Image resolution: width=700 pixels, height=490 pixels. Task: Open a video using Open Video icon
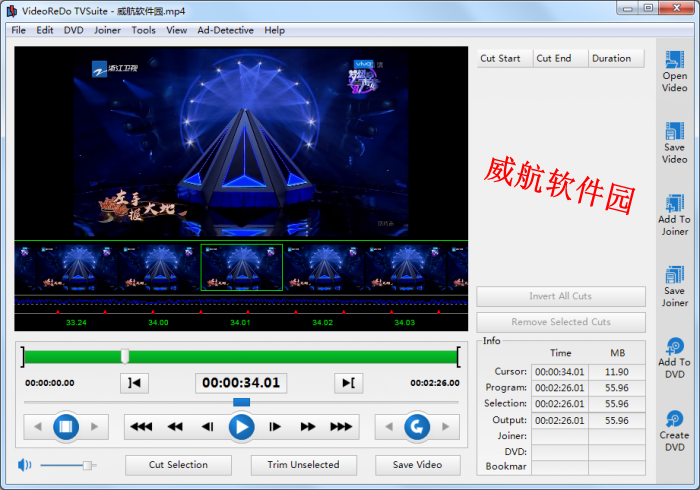(675, 71)
